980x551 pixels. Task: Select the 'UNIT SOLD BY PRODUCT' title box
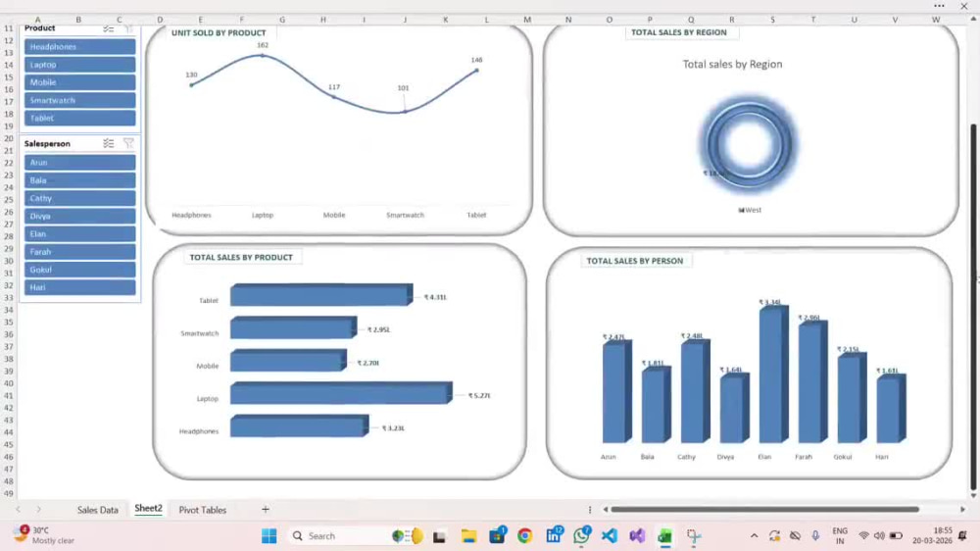tap(219, 32)
